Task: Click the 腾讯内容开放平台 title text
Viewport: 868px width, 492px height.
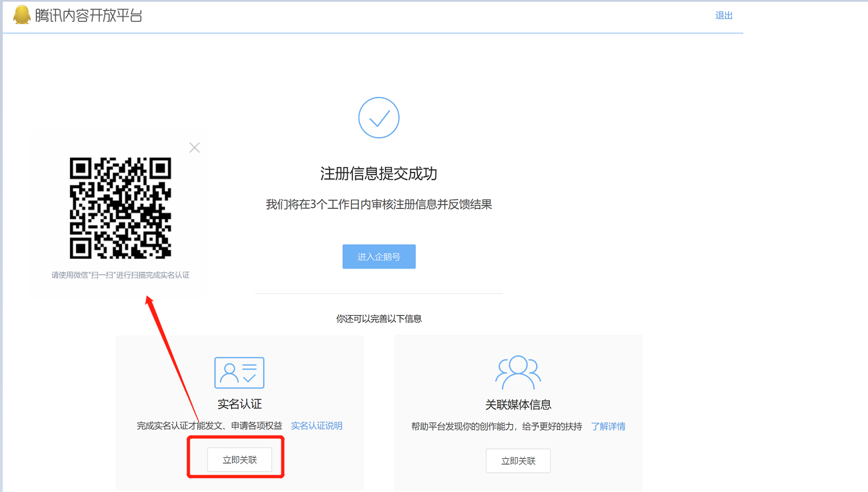Action: 88,15
